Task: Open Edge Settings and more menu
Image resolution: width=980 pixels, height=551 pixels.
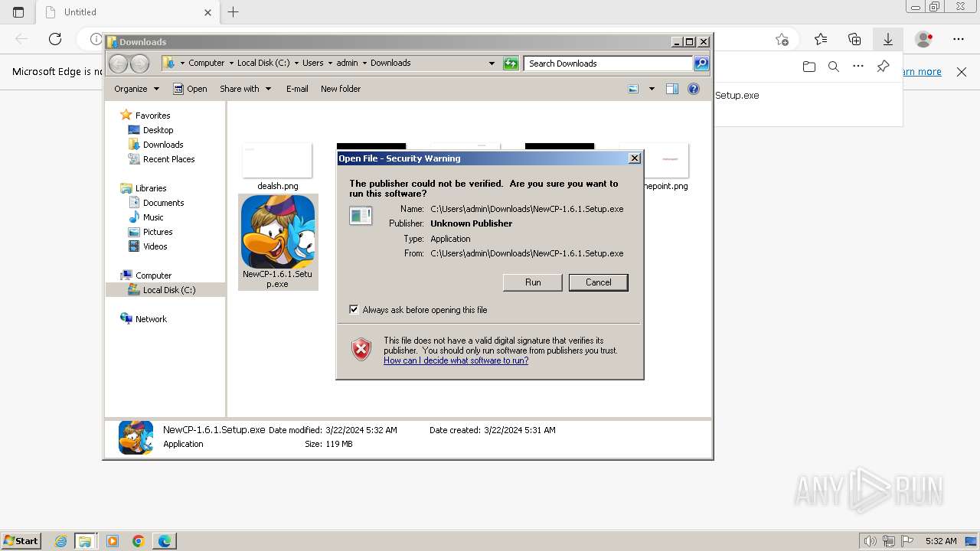Action: pyautogui.click(x=959, y=39)
